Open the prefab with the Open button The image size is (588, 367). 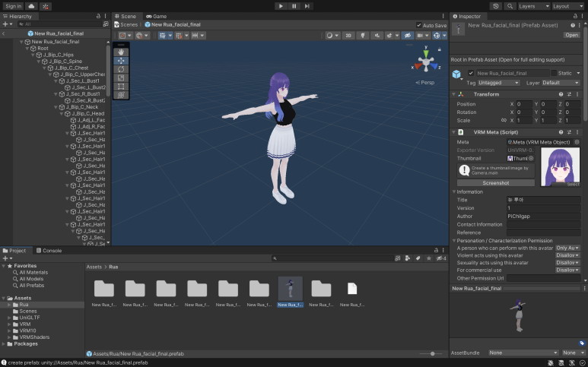(x=571, y=35)
